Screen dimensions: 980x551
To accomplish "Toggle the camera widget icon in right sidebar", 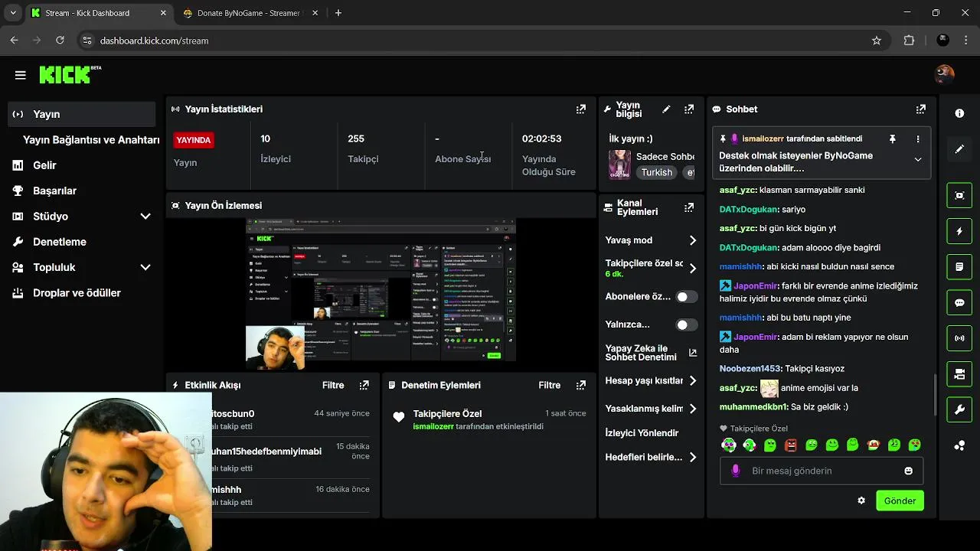I will 959,374.
